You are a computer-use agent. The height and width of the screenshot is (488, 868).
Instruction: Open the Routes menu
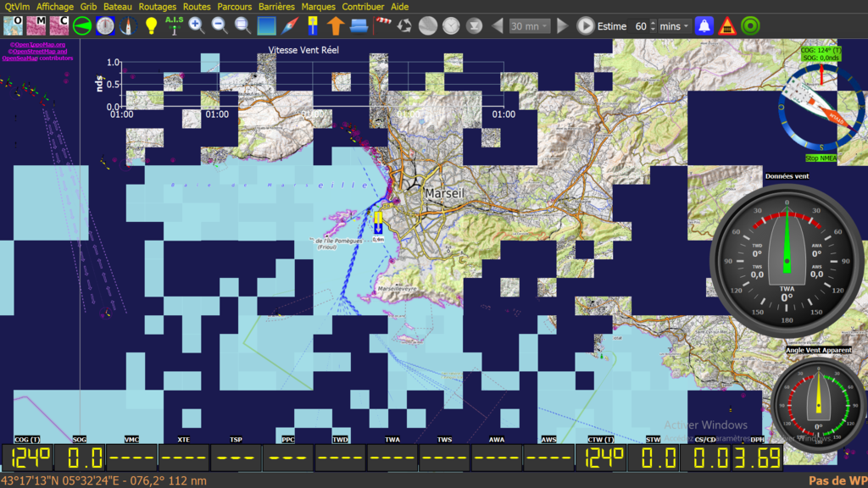[197, 7]
